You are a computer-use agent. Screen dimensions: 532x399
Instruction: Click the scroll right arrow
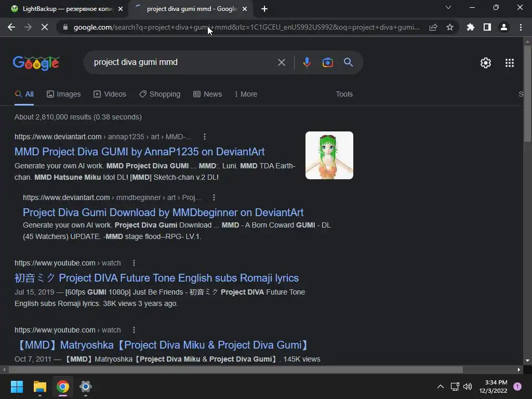(x=519, y=369)
